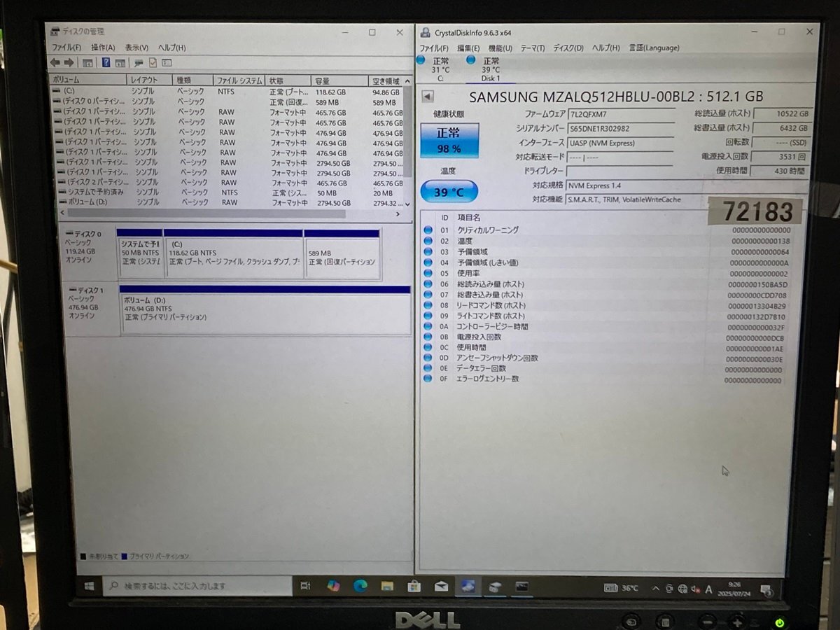Click the terminal icon on the taskbar

522,587
